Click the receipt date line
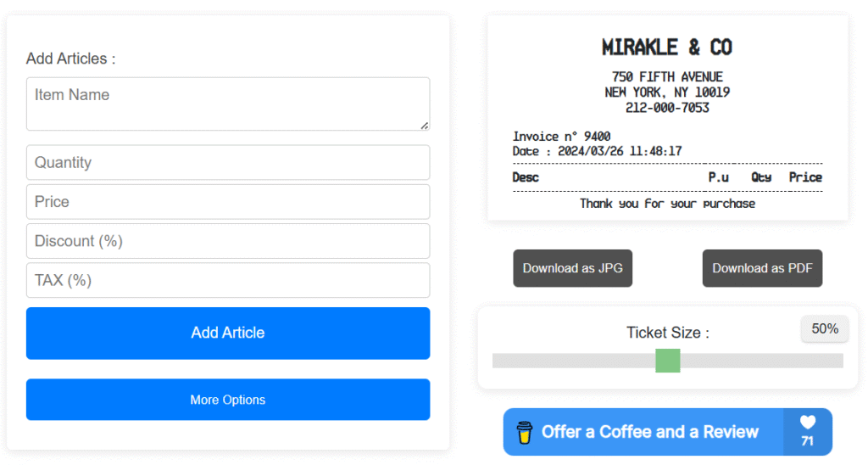Screen dimensions: 868x465 click(597, 151)
